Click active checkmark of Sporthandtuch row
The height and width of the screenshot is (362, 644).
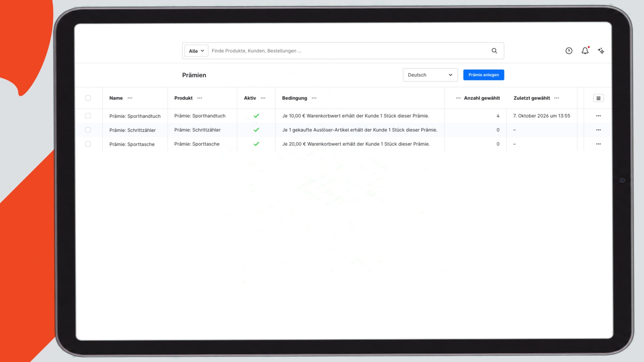click(x=256, y=116)
